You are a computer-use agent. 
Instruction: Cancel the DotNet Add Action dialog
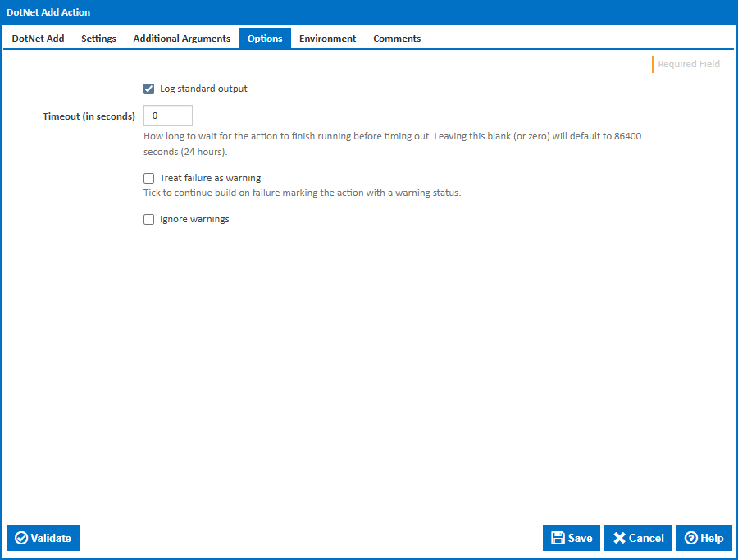(638, 538)
